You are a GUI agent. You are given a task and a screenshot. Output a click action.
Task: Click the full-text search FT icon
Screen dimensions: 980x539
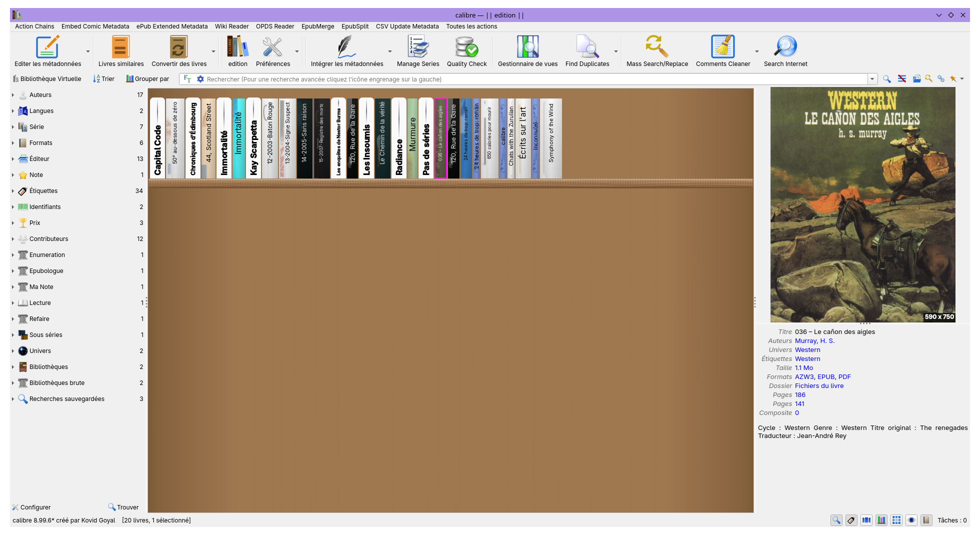click(x=187, y=79)
